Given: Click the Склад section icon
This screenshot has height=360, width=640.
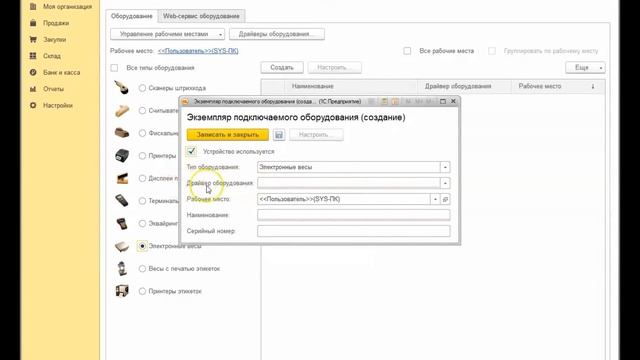Looking at the screenshot, I should [x=33, y=56].
